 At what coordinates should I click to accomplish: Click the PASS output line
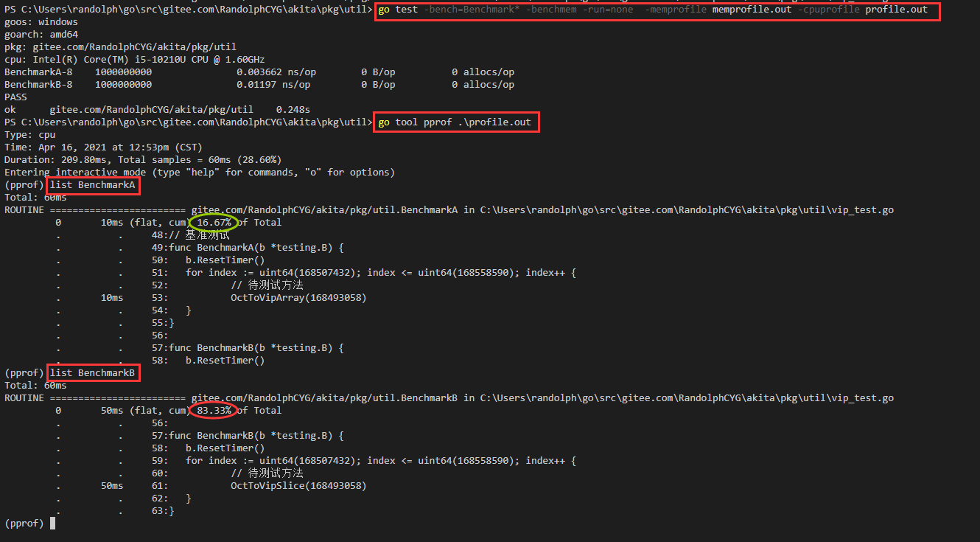[x=15, y=97]
